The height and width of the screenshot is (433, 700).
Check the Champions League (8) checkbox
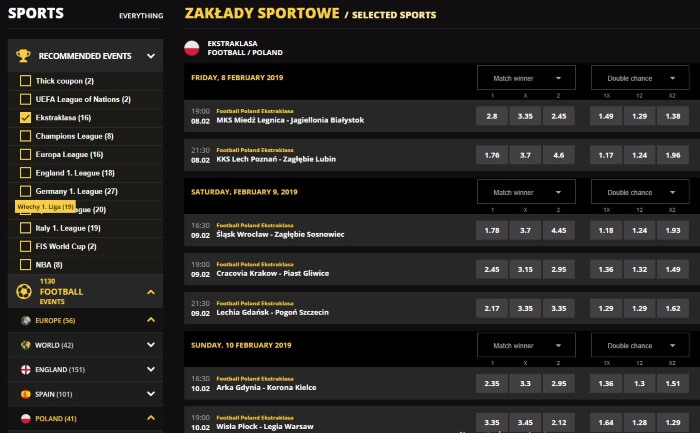(x=26, y=136)
